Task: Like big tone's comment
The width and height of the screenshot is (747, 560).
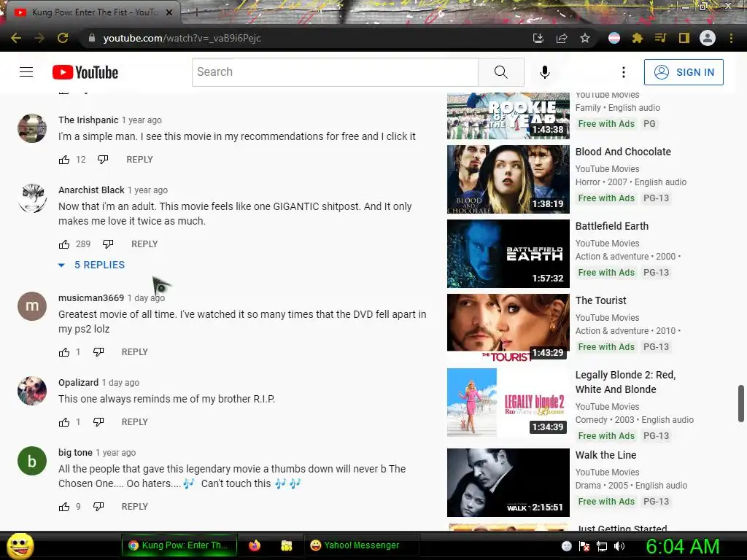Action: click(64, 507)
